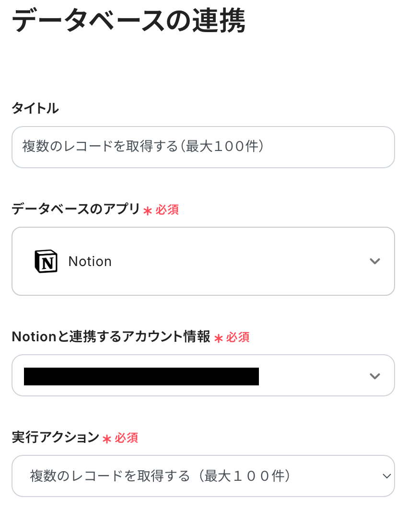The width and height of the screenshot is (420, 510).
Task: Click the asterisk beside アカウント情報
Action: [x=219, y=338]
